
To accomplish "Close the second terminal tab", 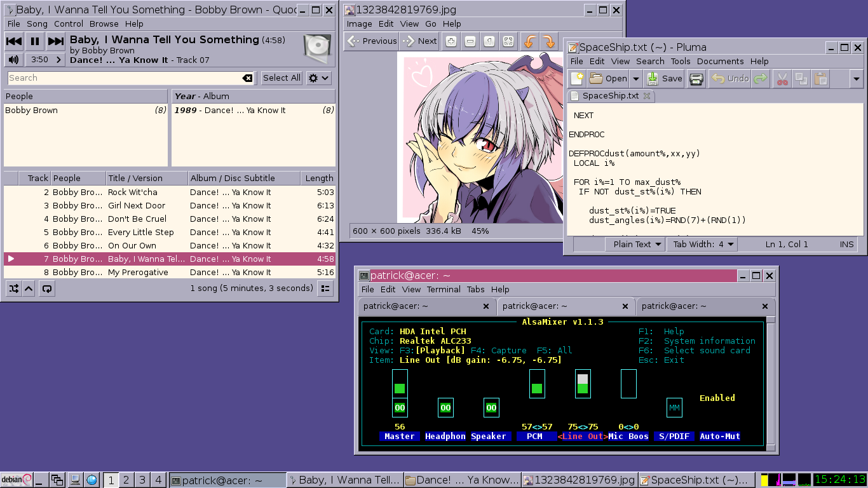I will [x=625, y=306].
